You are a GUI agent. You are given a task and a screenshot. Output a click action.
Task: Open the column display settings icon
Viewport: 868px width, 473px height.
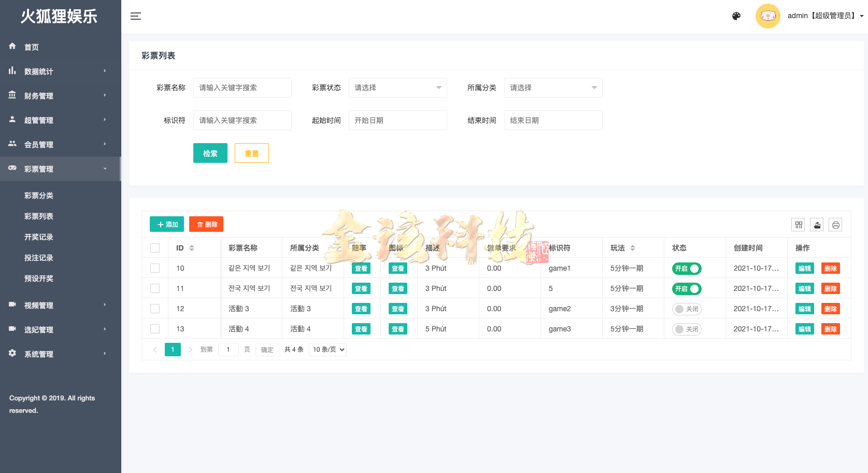(798, 225)
